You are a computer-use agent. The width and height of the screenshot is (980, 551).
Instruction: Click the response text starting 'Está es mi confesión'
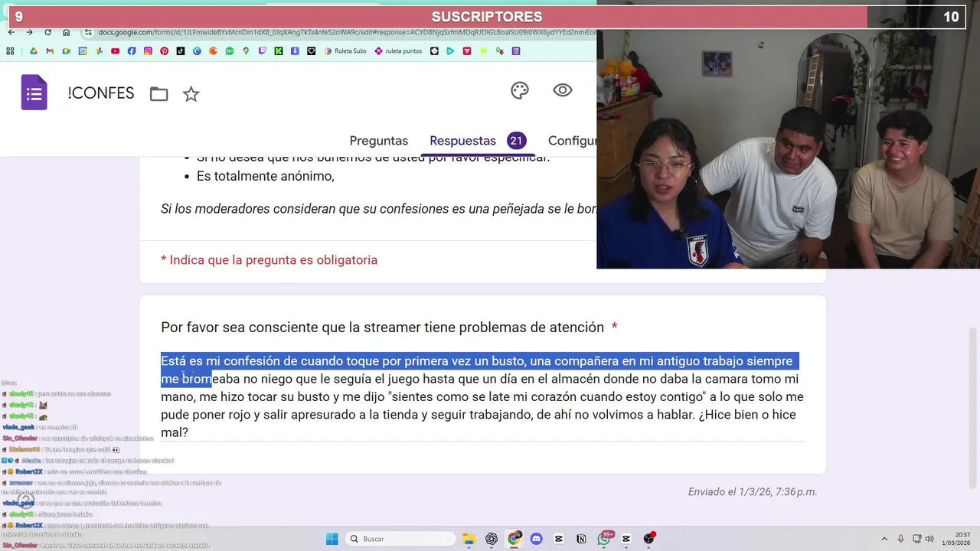482,396
